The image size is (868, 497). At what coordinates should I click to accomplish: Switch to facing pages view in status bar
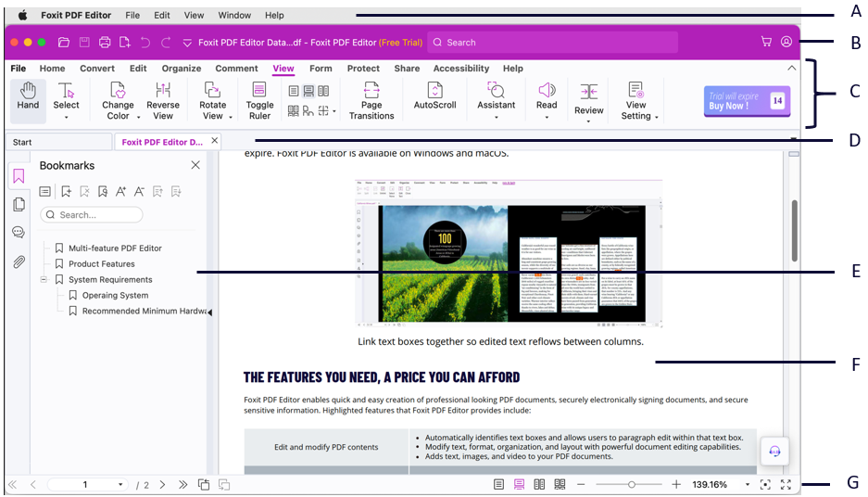pos(539,485)
